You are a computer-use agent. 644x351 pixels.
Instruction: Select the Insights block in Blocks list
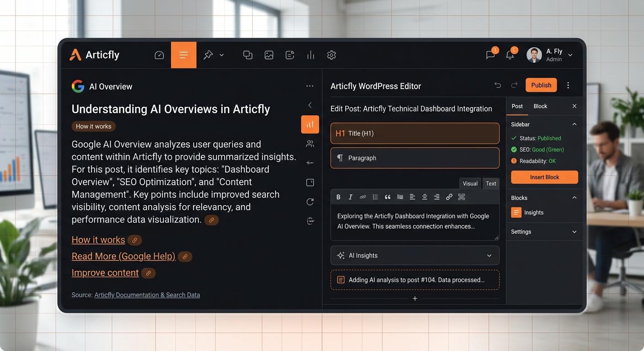point(527,213)
